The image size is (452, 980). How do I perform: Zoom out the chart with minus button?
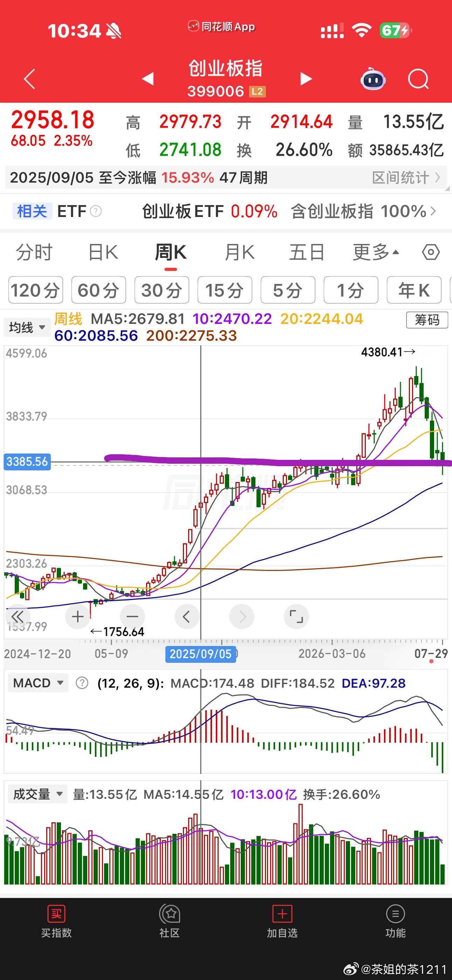point(132,616)
